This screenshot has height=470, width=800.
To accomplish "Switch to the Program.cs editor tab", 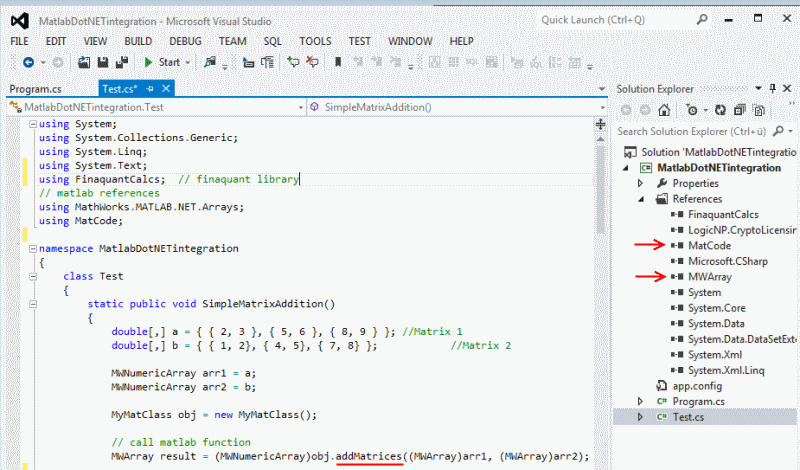I will [36, 89].
